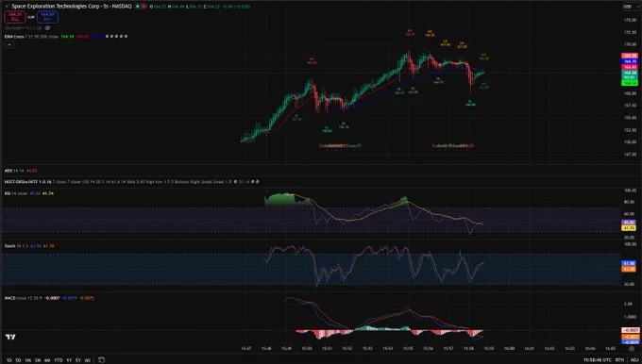Select the All time range
The image size is (642, 364).
point(87,360)
